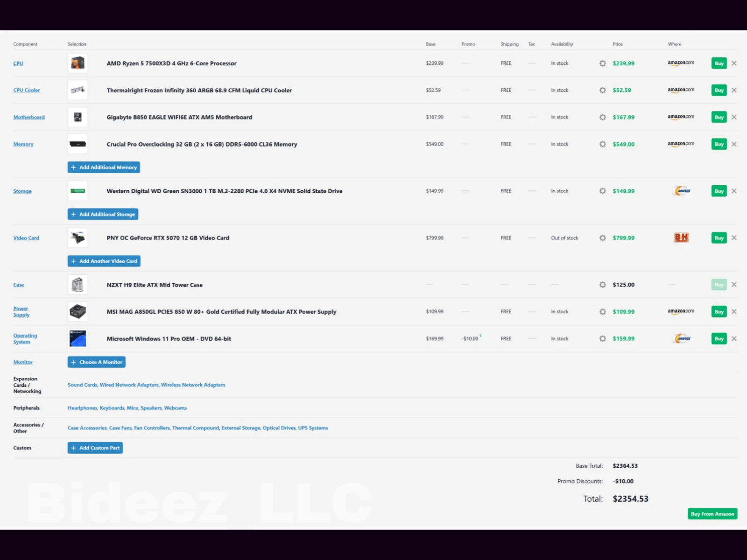The image size is (747, 560).
Task: Open the CPU Cooler category link
Action: [x=27, y=91]
